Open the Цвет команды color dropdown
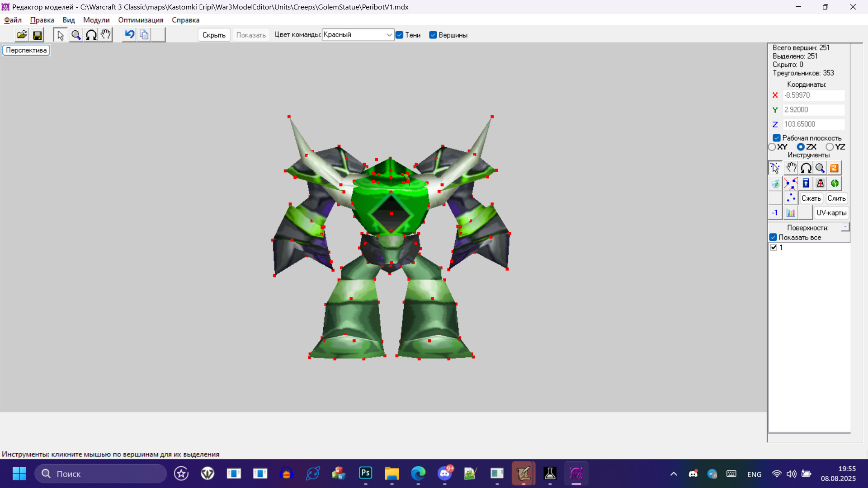The width and height of the screenshot is (868, 488). tap(389, 35)
